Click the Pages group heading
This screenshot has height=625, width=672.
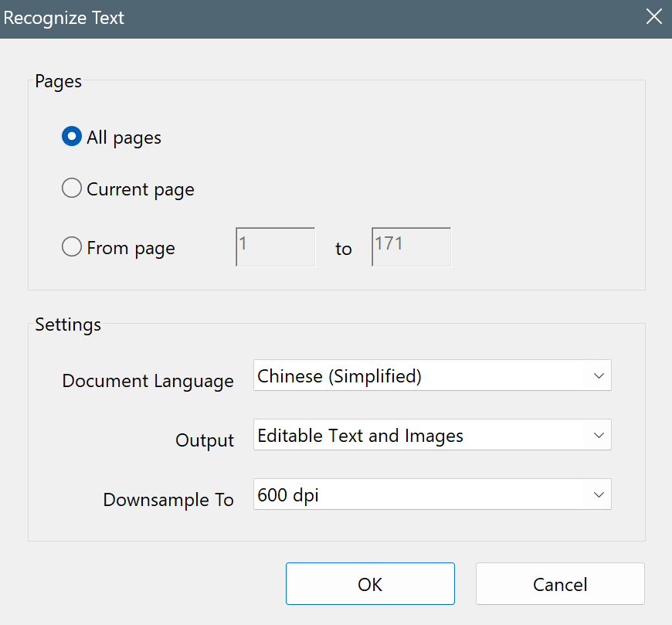coord(57,81)
